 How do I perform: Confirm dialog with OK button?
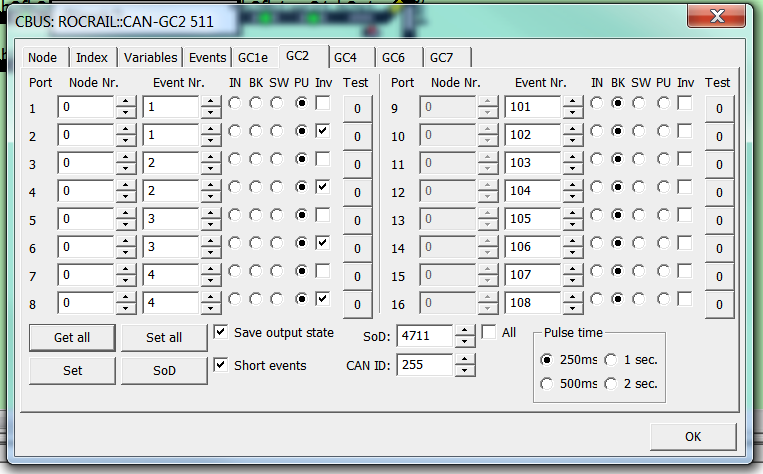[x=693, y=437]
